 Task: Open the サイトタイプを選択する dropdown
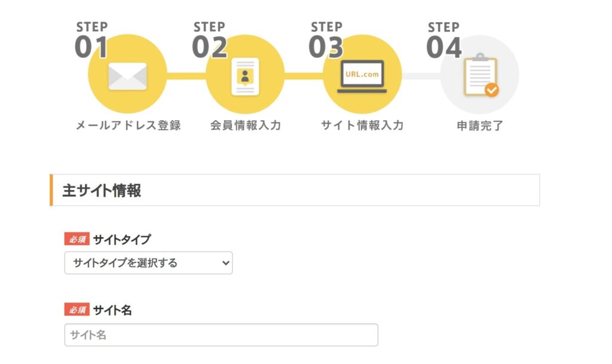pos(148,263)
